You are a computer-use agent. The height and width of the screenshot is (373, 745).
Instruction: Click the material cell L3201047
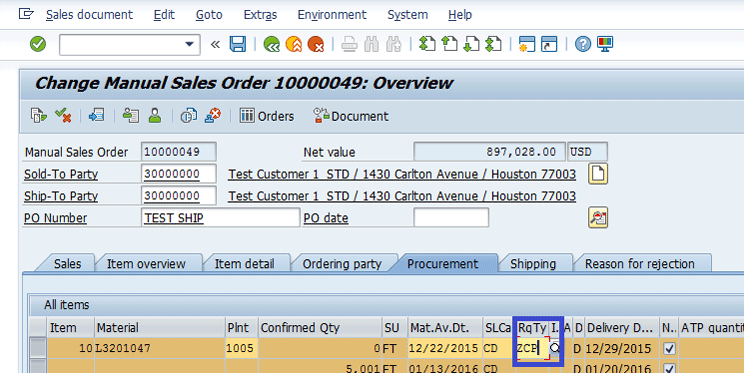click(160, 349)
